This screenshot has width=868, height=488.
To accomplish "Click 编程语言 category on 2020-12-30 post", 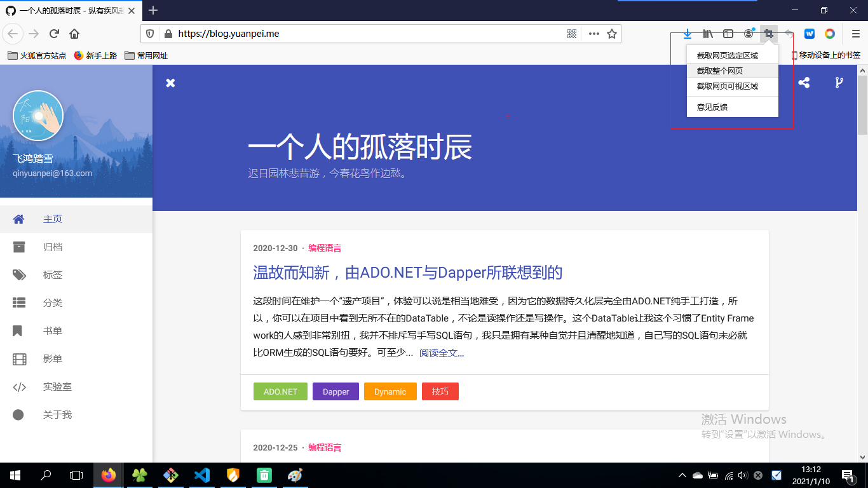I will 325,248.
